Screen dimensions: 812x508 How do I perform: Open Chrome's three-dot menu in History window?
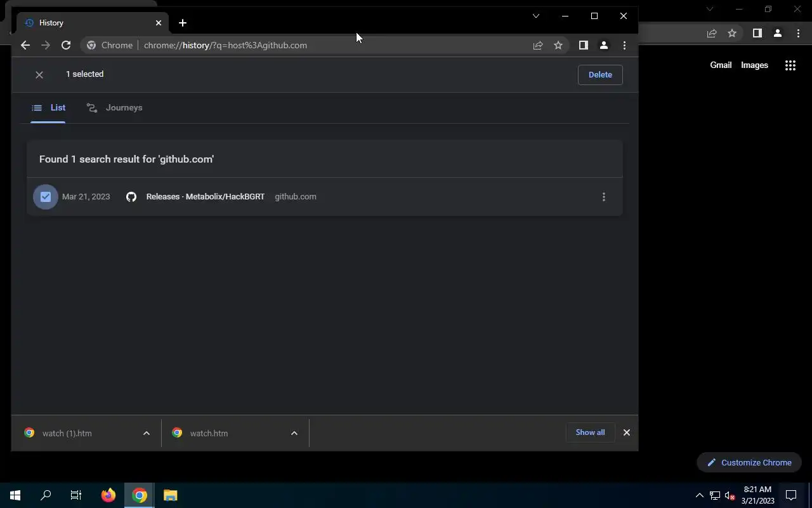pos(624,45)
